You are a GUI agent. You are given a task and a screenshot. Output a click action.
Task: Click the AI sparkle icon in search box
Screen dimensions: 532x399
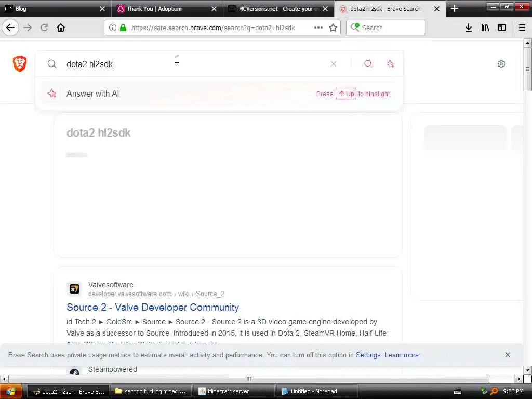(390, 64)
